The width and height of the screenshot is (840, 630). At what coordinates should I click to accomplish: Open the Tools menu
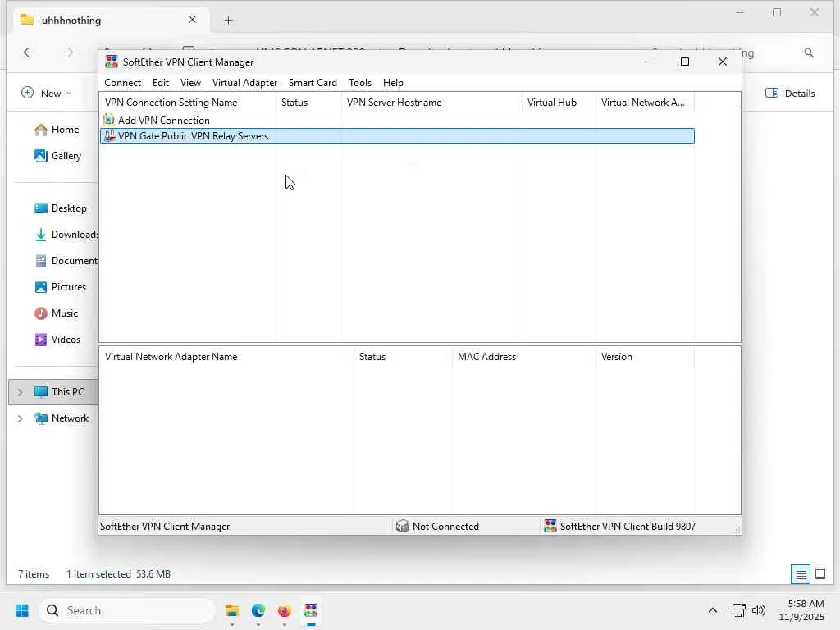click(x=359, y=83)
